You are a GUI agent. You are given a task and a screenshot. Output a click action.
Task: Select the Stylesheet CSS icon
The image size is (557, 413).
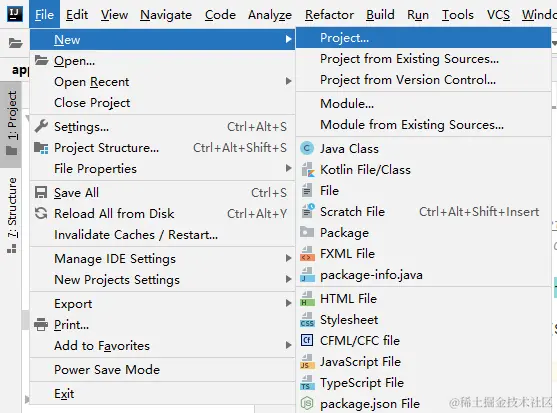point(307,320)
